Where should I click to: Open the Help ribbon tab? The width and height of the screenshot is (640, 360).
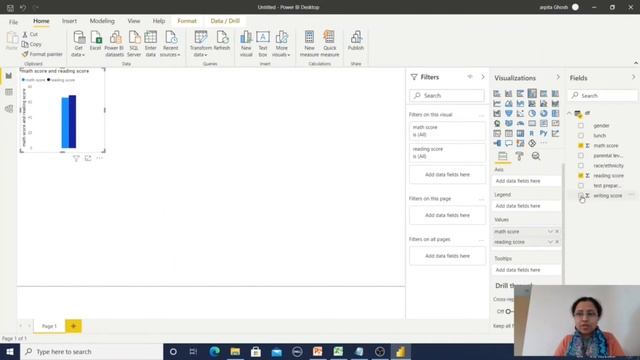(159, 21)
